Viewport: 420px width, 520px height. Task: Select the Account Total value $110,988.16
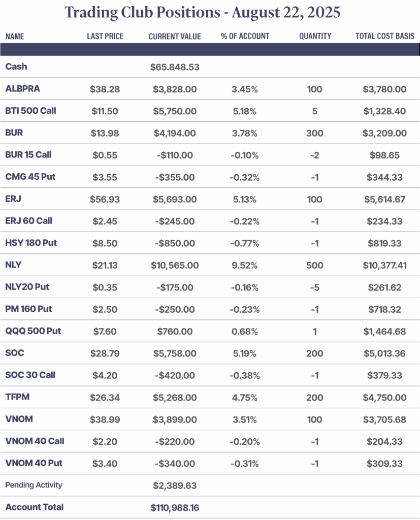click(x=175, y=508)
